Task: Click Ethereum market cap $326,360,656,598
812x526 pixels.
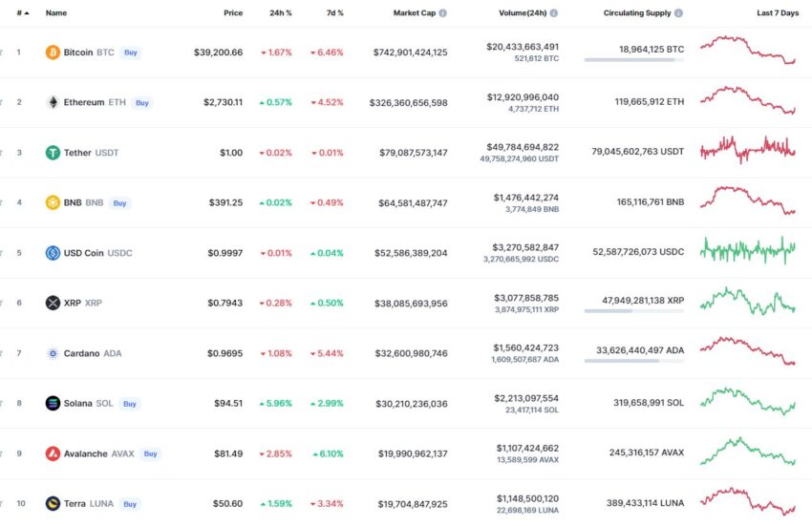Action: [408, 102]
